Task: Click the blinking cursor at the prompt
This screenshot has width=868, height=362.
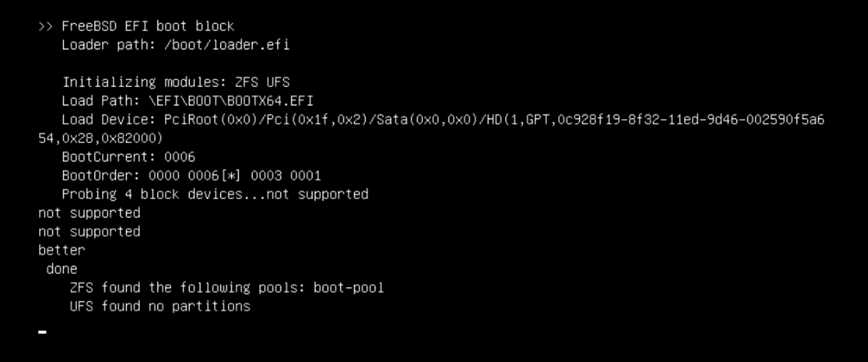Action: (42, 333)
